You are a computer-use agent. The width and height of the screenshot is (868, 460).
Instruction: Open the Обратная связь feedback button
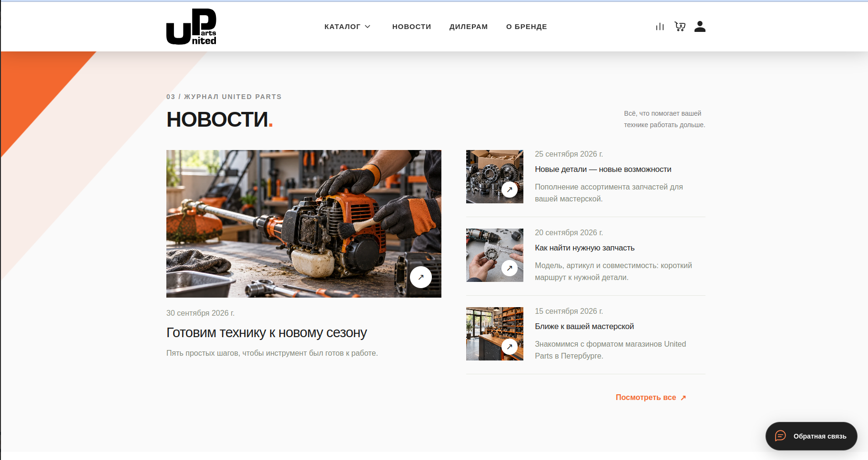click(x=811, y=436)
